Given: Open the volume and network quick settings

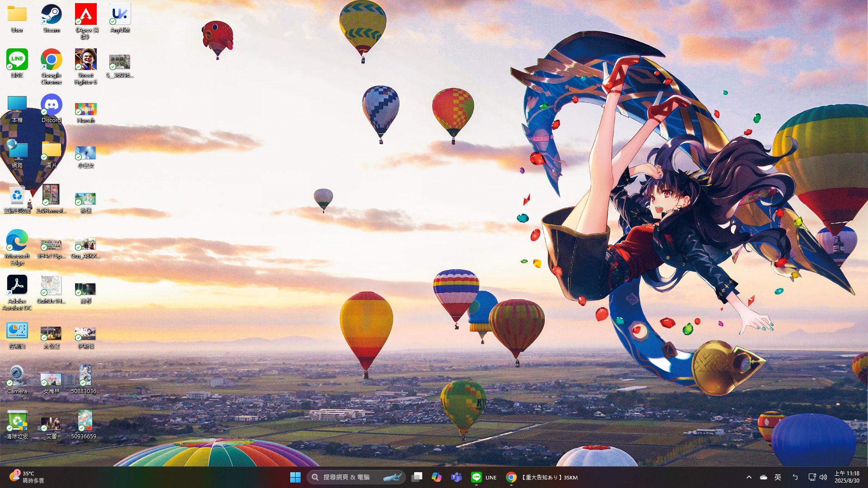Looking at the screenshot, I should click(817, 477).
